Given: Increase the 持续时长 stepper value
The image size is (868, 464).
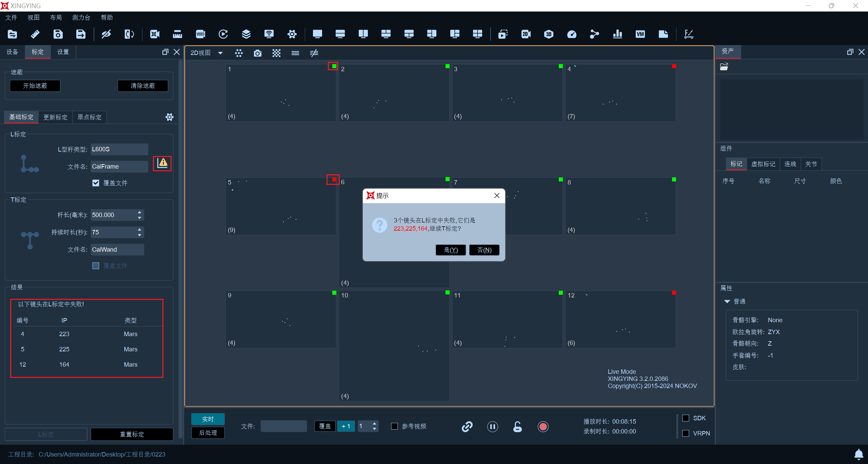Looking at the screenshot, I should (x=139, y=230).
